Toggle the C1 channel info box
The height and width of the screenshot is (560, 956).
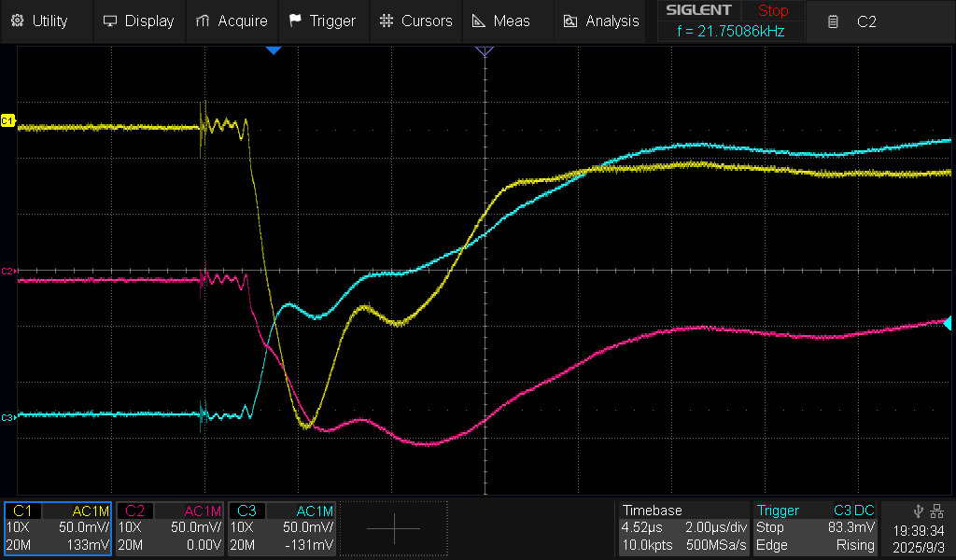[58, 528]
